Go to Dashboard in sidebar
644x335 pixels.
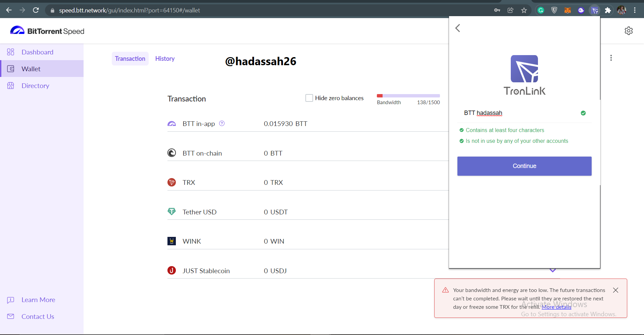tap(42, 52)
